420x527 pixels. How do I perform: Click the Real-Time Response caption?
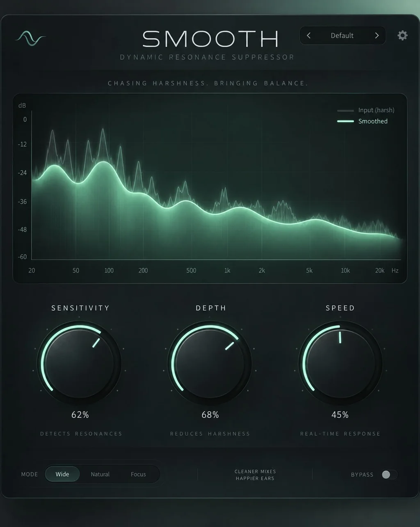340,434
